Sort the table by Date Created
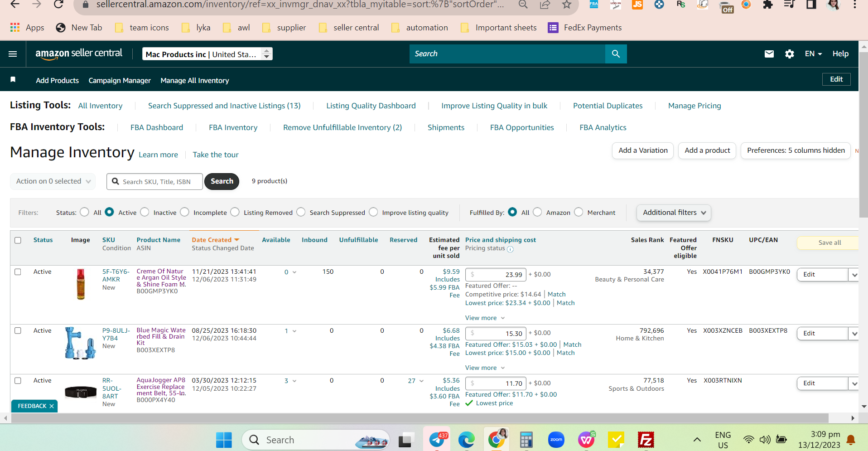Image resolution: width=868 pixels, height=451 pixels. click(x=215, y=240)
